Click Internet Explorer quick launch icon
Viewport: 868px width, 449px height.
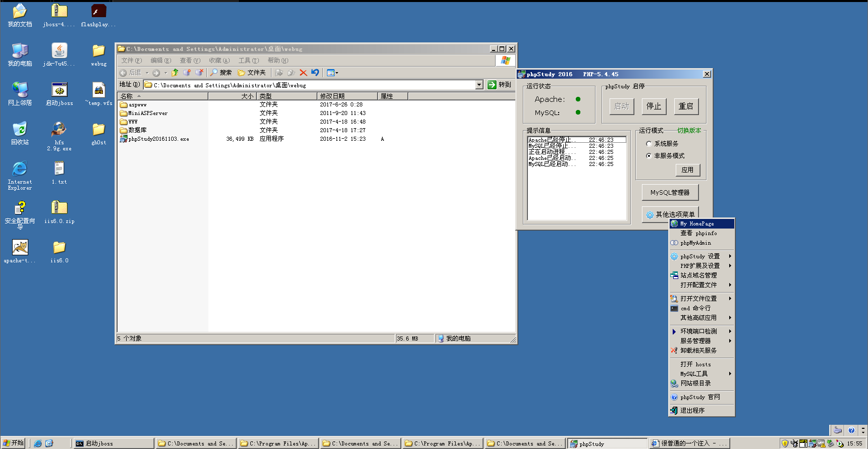tap(38, 443)
